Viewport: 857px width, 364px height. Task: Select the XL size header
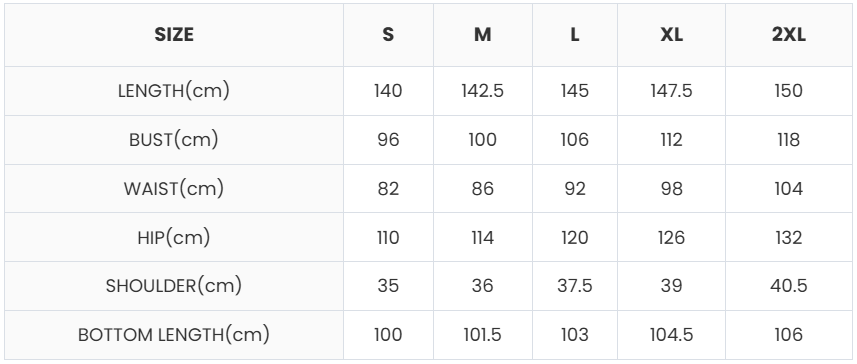(x=671, y=35)
